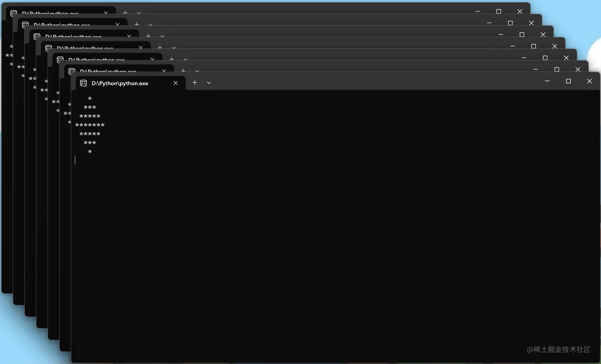Viewport: 601px width, 364px height.
Task: Select the D:\Python\python.exe tab on the front window
Action: point(119,83)
